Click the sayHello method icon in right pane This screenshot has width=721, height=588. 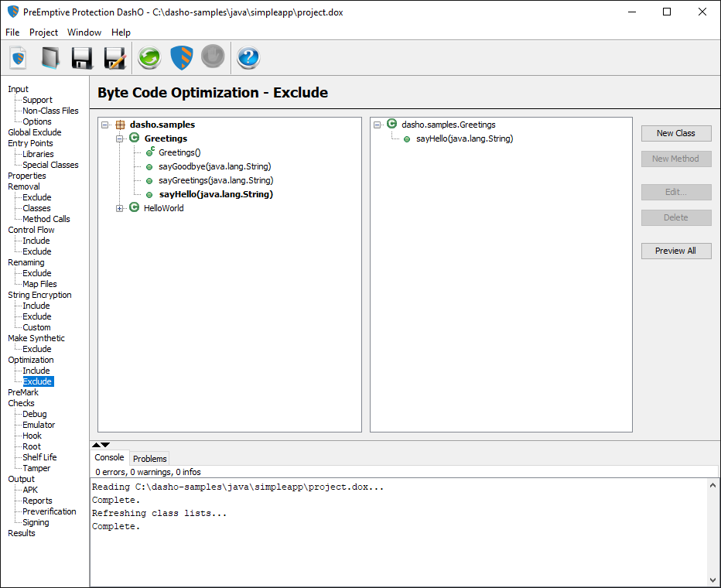click(x=407, y=139)
